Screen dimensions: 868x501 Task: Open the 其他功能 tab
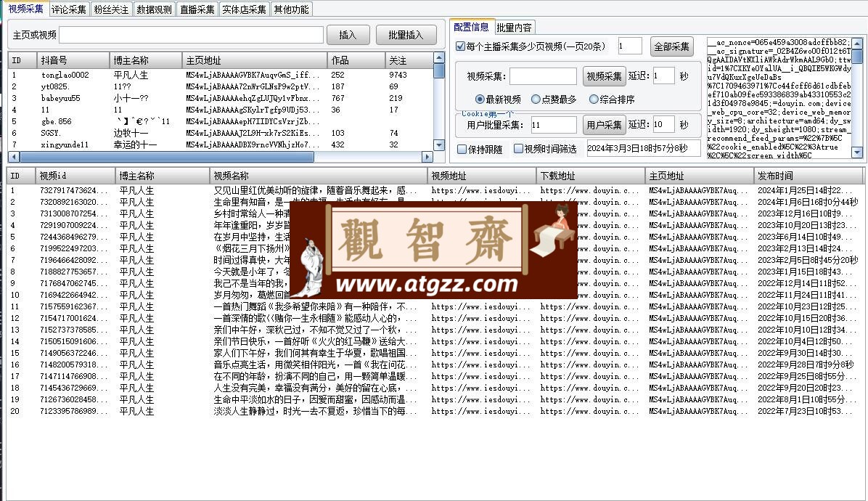[x=291, y=9]
